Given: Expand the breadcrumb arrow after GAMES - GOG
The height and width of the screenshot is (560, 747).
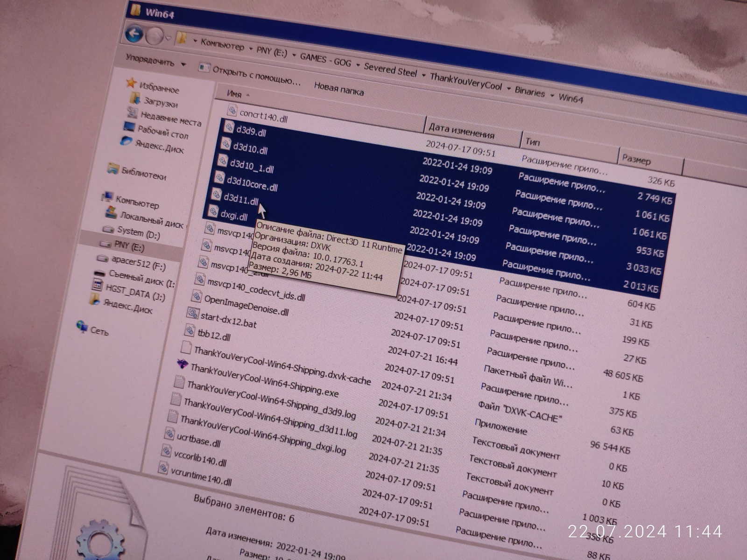Looking at the screenshot, I should pyautogui.click(x=358, y=64).
